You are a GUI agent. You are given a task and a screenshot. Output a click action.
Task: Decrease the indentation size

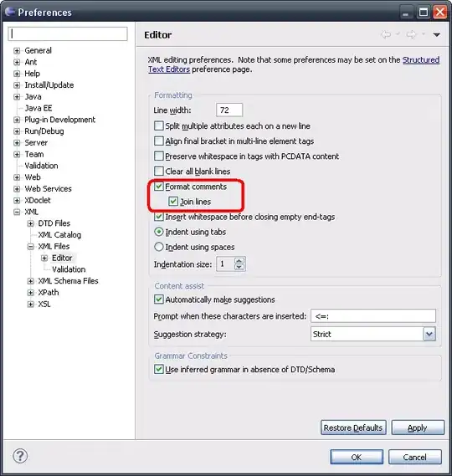tap(239, 267)
